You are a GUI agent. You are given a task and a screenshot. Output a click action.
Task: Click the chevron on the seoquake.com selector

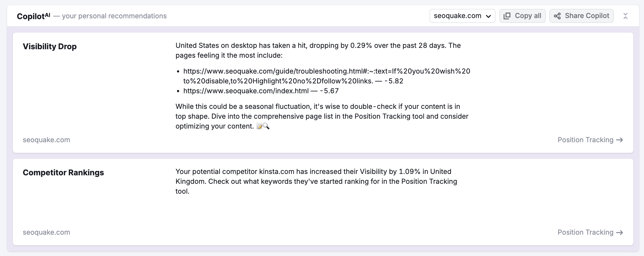(x=489, y=16)
